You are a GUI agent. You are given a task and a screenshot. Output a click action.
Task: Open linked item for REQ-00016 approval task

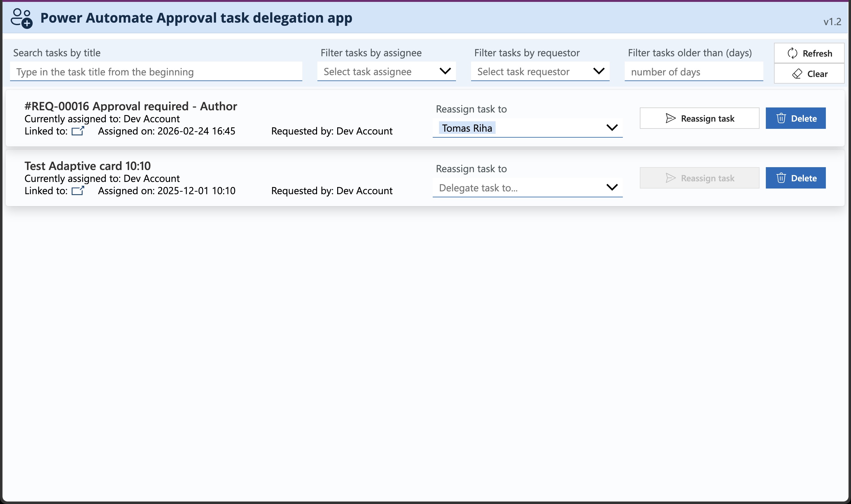(78, 131)
